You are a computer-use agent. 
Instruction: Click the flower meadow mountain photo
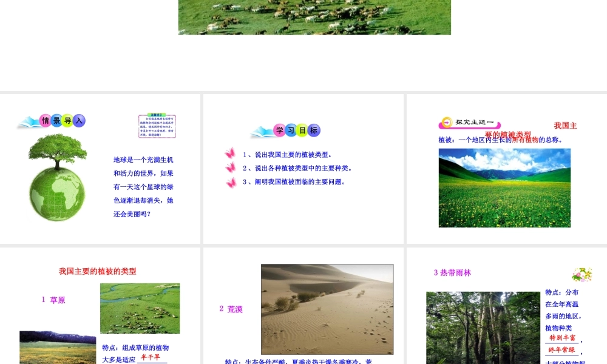coord(504,188)
